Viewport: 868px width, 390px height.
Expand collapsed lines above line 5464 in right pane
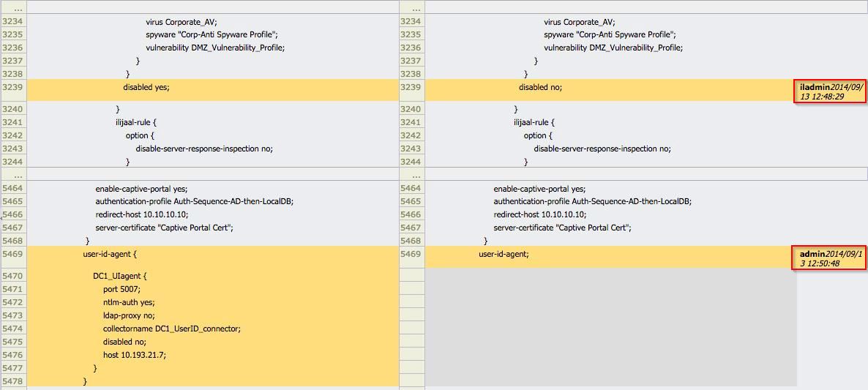coord(412,176)
